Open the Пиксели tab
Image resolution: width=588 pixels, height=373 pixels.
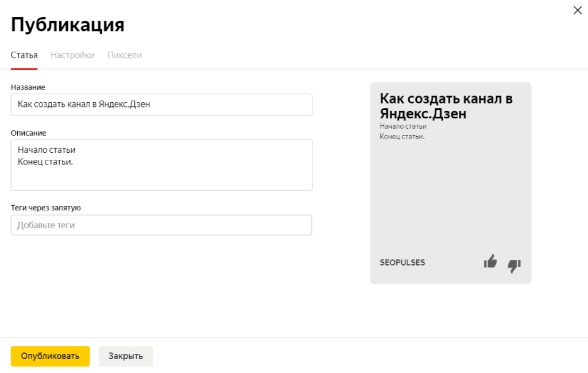(x=124, y=55)
